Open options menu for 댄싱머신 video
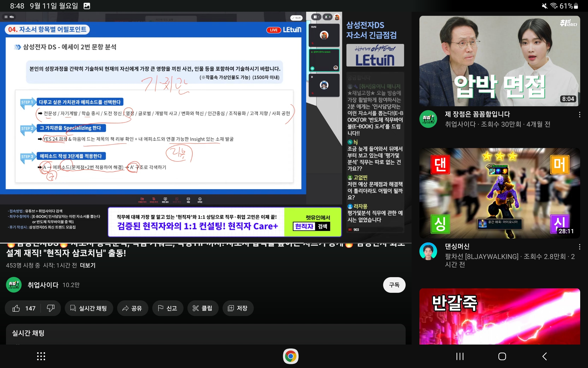The height and width of the screenshot is (368, 588). coord(580,247)
